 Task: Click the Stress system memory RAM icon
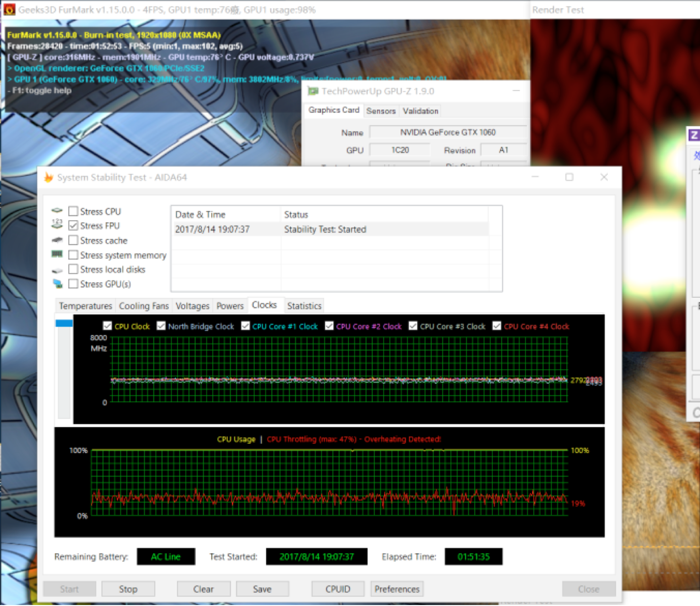[57, 254]
